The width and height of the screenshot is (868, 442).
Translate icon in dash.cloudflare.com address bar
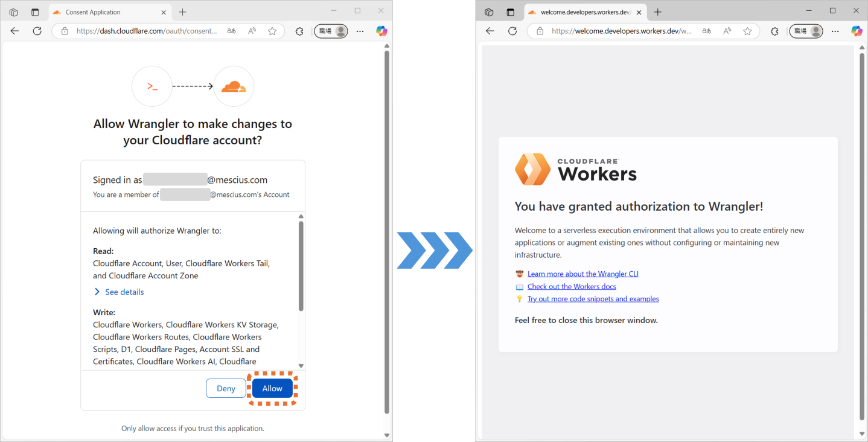[231, 31]
